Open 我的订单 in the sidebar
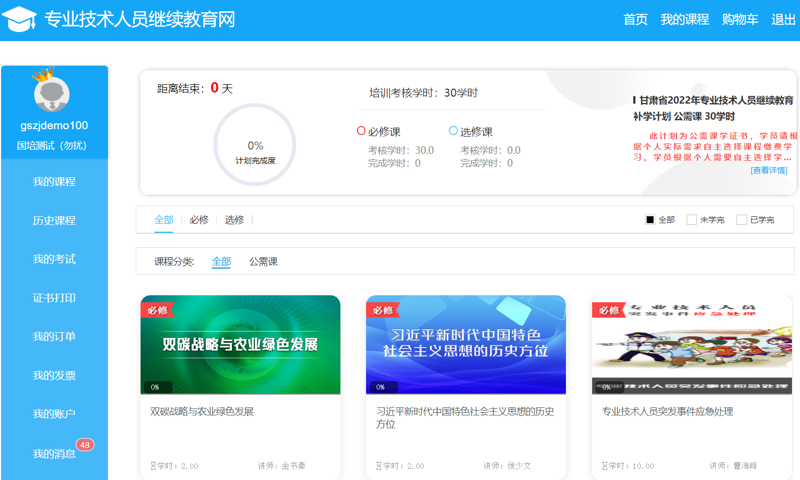The image size is (800, 480). (x=54, y=337)
